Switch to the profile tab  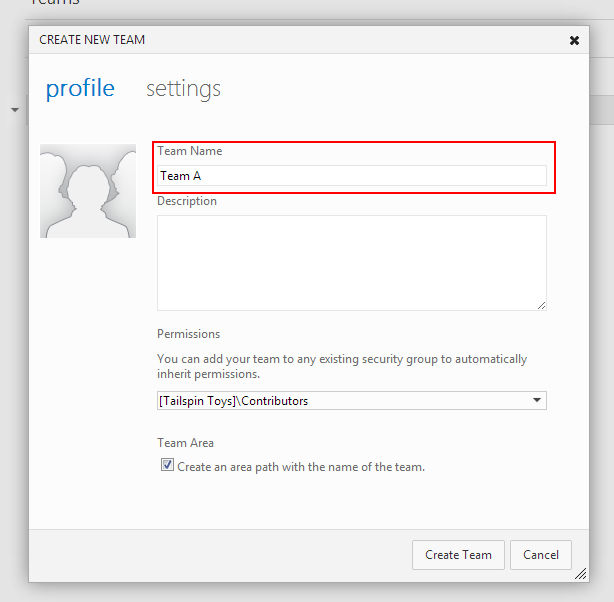[x=80, y=88]
